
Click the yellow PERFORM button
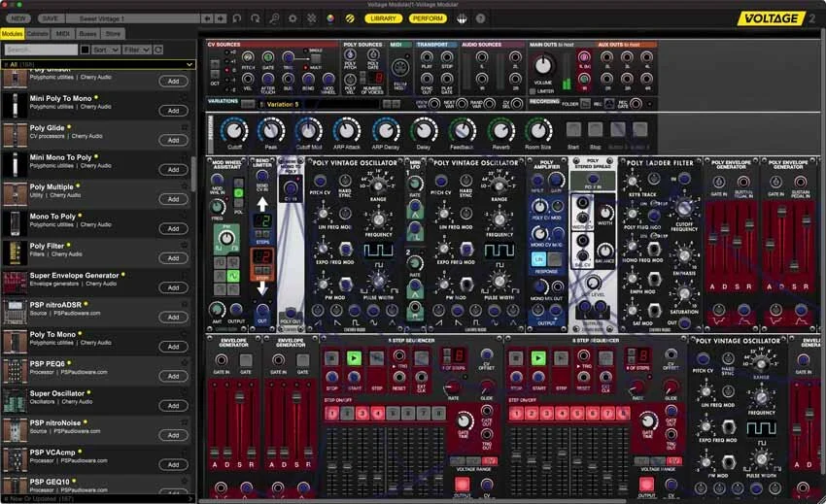pos(428,18)
